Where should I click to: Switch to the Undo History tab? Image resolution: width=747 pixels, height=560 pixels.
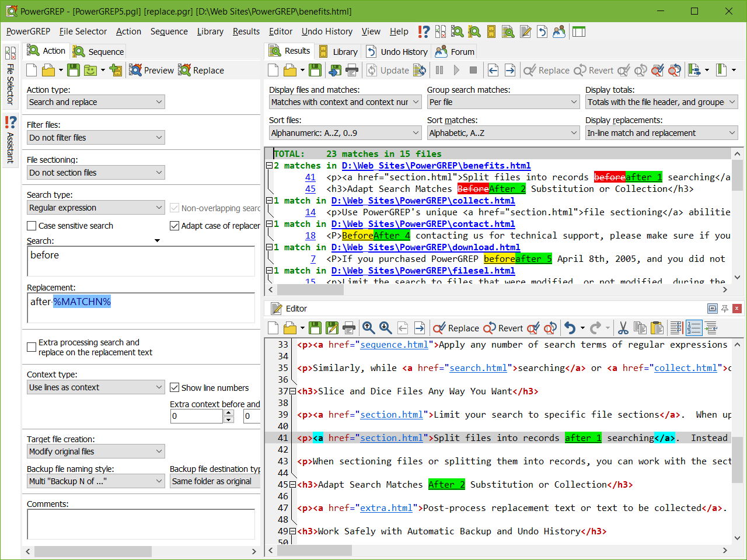397,52
